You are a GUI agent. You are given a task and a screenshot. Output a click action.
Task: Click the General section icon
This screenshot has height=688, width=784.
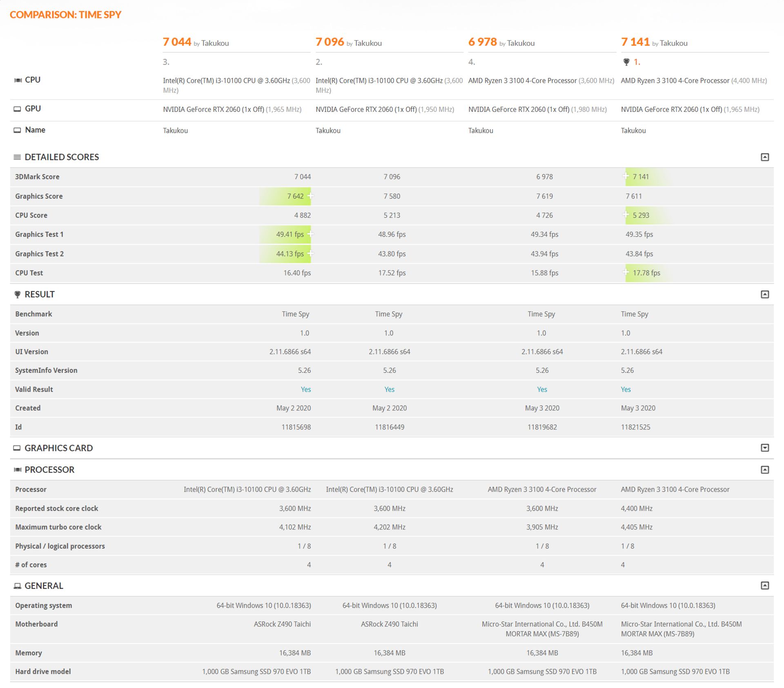click(x=18, y=586)
